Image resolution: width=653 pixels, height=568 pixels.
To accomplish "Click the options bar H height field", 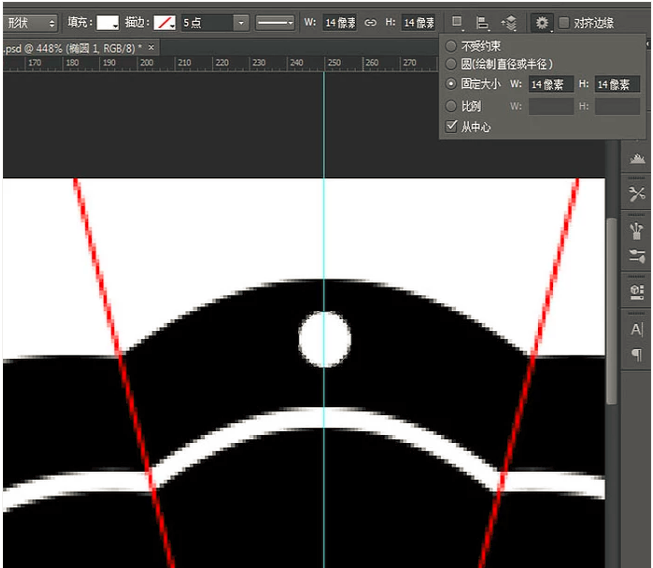I will coord(419,22).
